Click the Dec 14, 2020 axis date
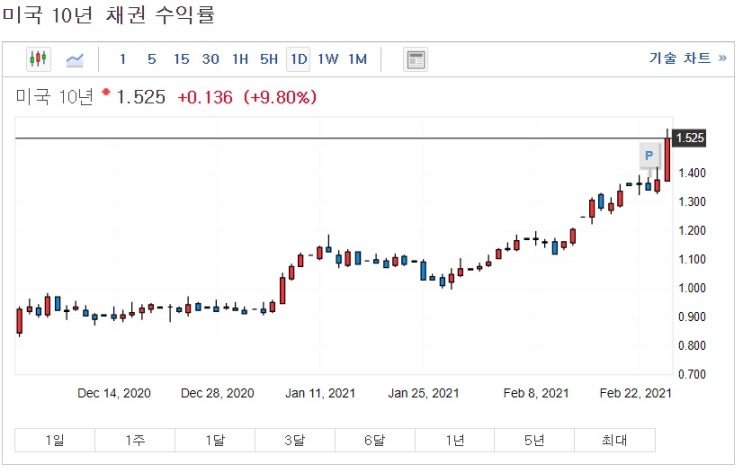The height and width of the screenshot is (473, 743). tap(114, 393)
